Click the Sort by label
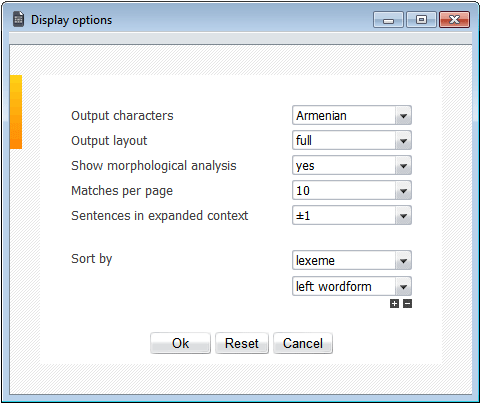 (x=92, y=259)
